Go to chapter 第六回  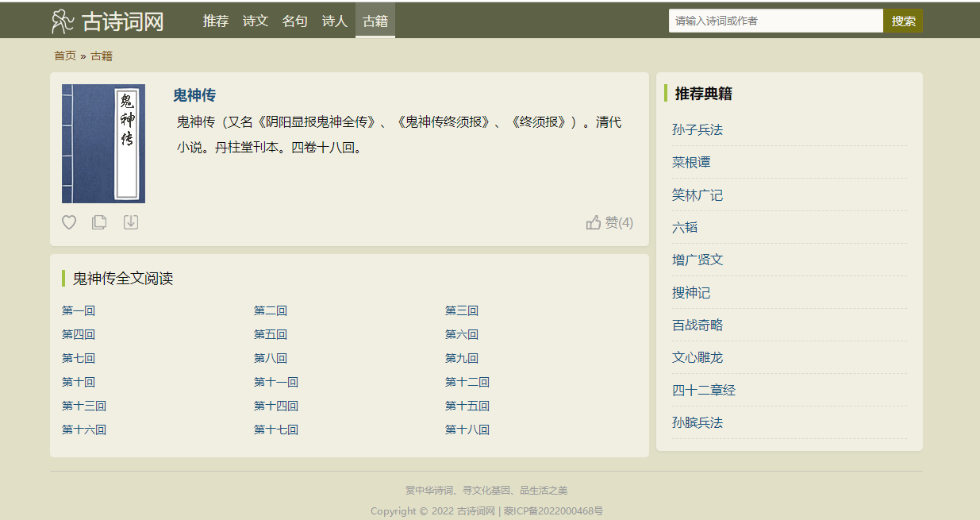pos(462,334)
